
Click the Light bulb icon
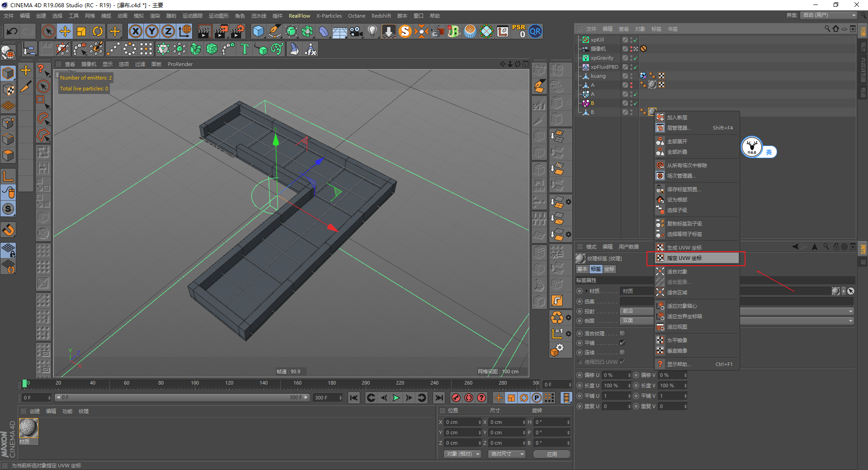[x=372, y=31]
